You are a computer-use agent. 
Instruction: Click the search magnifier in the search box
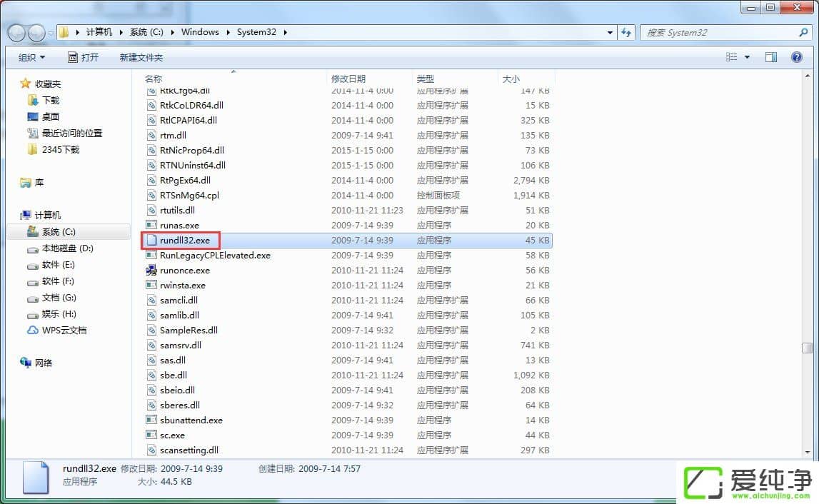[x=804, y=32]
